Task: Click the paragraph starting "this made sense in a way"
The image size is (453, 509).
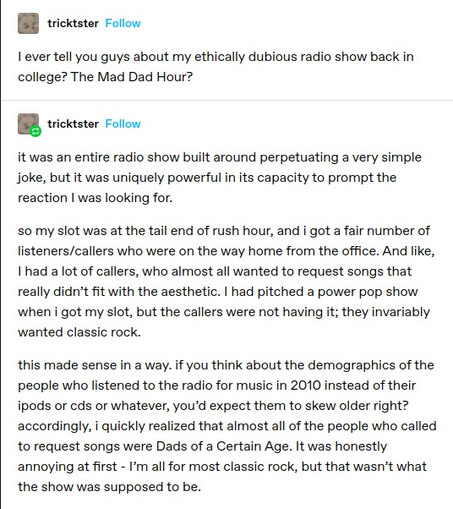Action: (227, 426)
